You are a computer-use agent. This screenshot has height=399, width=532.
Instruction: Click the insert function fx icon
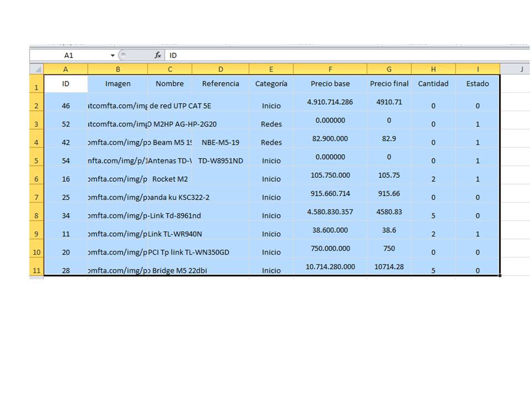(158, 55)
